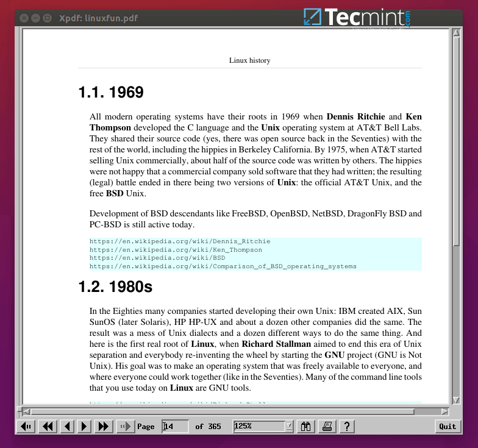Open the Dennis_Ritchie Wikipedia link
This screenshot has width=478, height=448.
click(x=180, y=241)
